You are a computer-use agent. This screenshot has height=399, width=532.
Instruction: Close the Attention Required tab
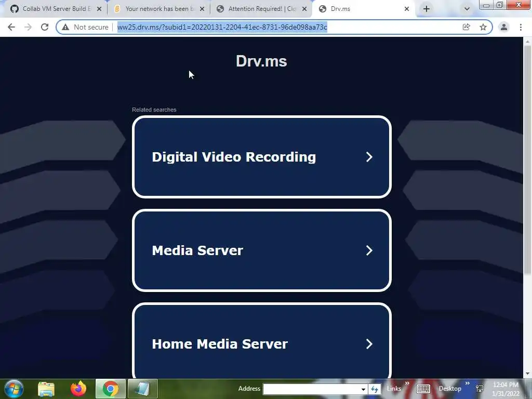pos(304,9)
